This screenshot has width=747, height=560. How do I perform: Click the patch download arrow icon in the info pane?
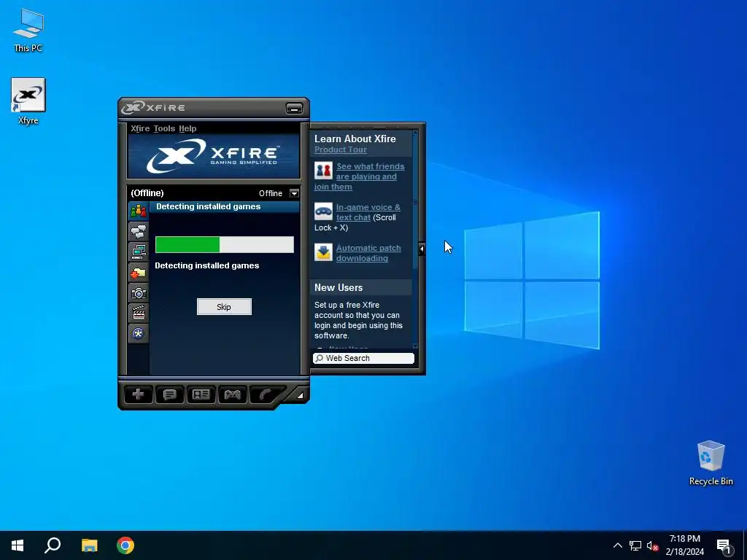pyautogui.click(x=323, y=252)
